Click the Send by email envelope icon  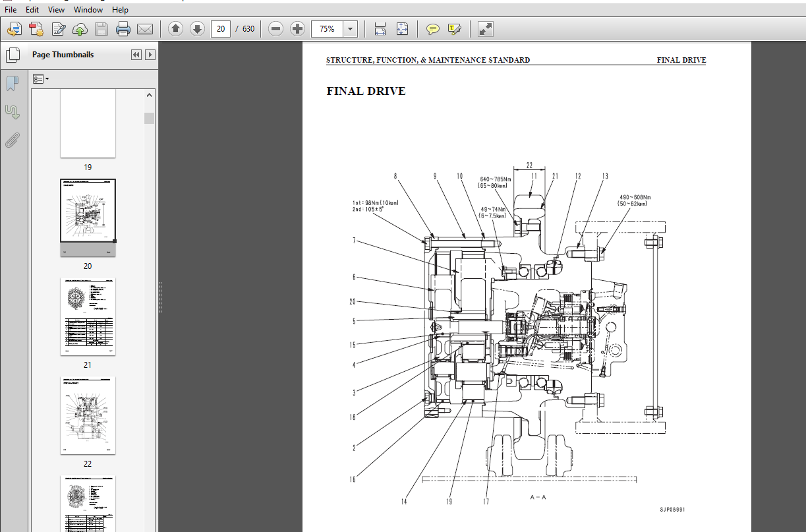click(144, 29)
